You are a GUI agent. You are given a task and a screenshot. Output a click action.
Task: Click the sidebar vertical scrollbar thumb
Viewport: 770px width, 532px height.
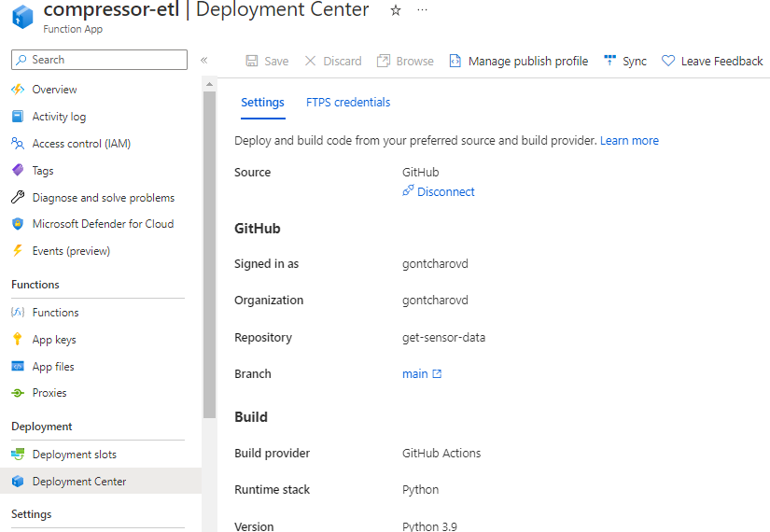(210, 255)
